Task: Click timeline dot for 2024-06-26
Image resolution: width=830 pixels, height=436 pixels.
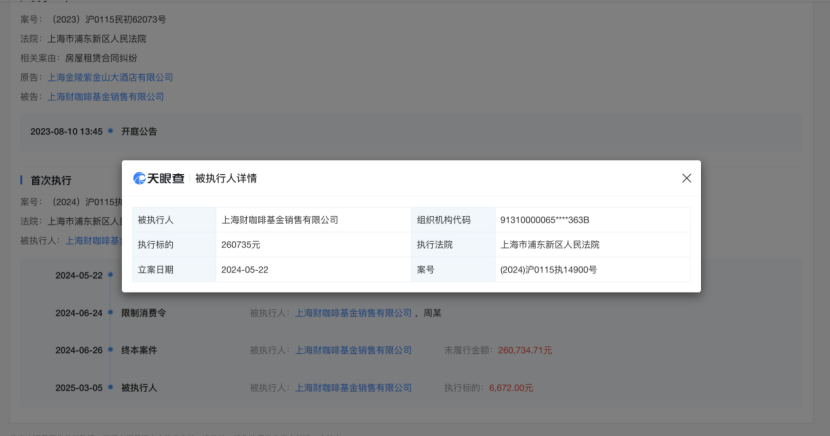Action: click(111, 349)
